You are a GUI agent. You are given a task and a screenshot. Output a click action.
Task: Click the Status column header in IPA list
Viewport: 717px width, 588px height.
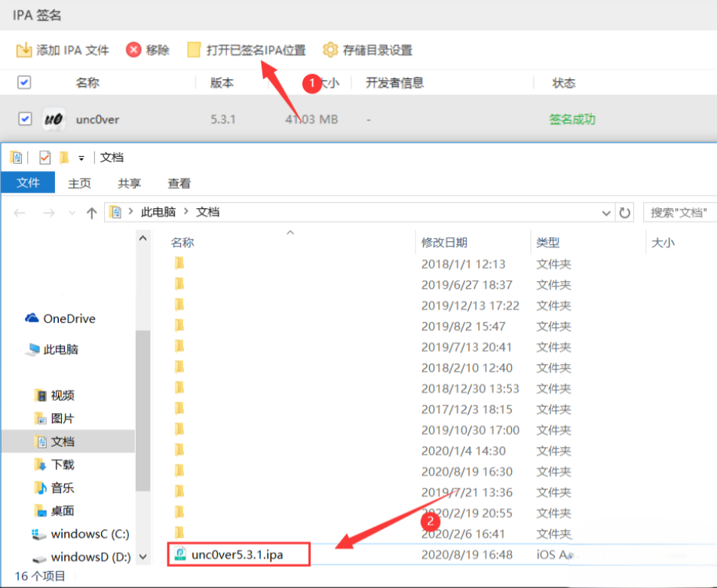pyautogui.click(x=564, y=83)
